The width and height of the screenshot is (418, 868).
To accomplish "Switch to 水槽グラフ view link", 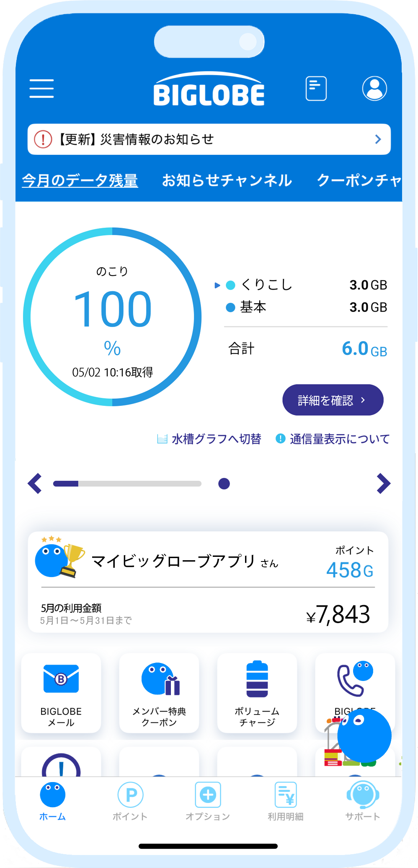I will (209, 439).
